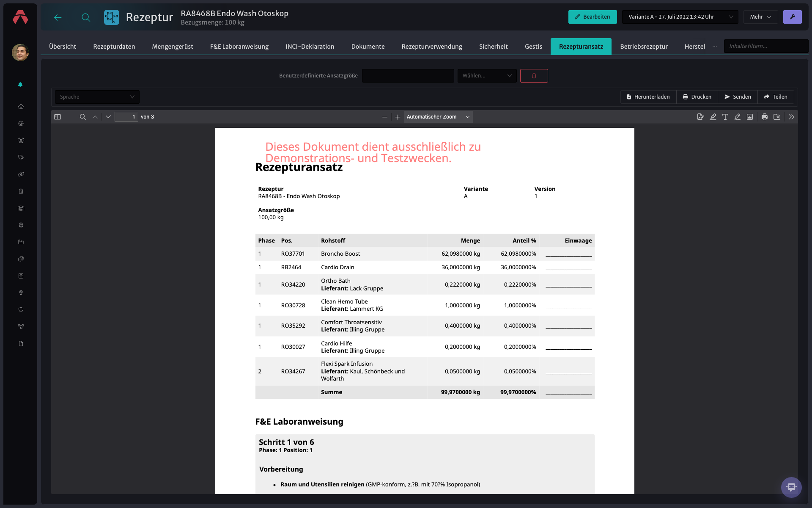
Task: Click the Drucken button
Action: click(697, 97)
